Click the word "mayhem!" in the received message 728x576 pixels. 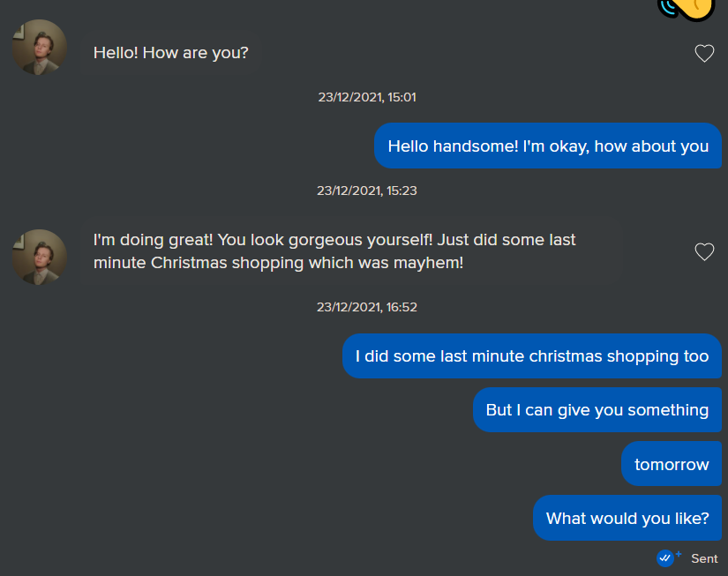tap(434, 263)
